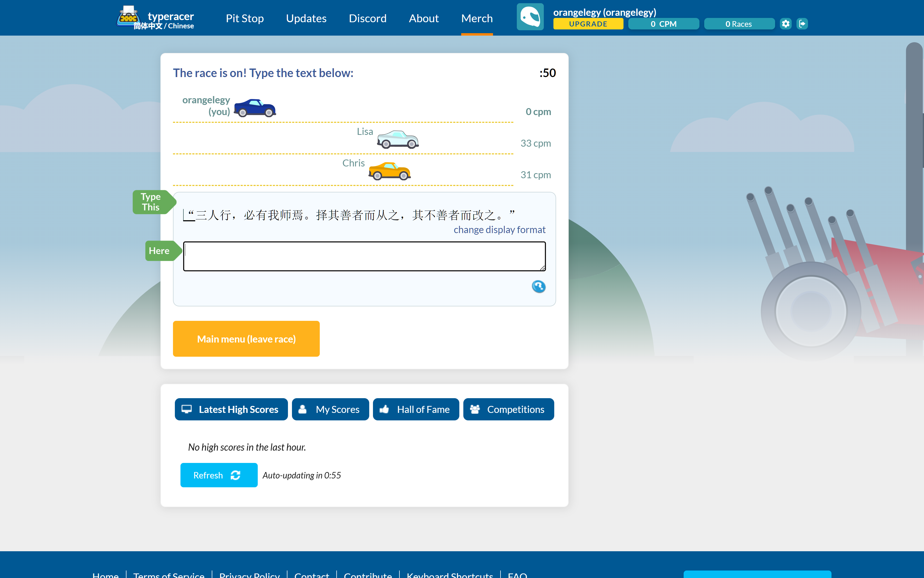Open Merch tab
Screen dimensions: 924x578
(x=477, y=18)
